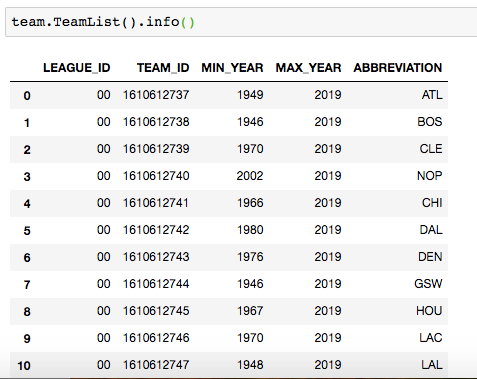The width and height of the screenshot is (477, 379).
Task: Select the ABBREVIATION column header
Action: click(x=398, y=68)
